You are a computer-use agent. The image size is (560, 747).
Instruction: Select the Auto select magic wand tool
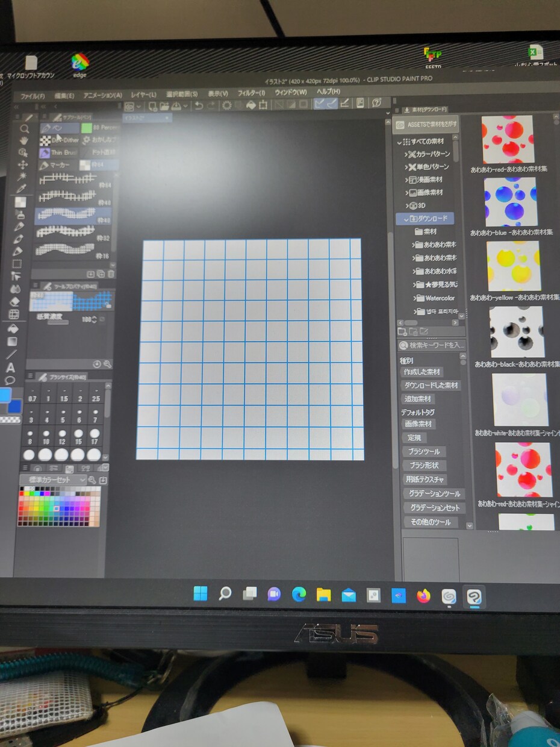click(x=23, y=176)
